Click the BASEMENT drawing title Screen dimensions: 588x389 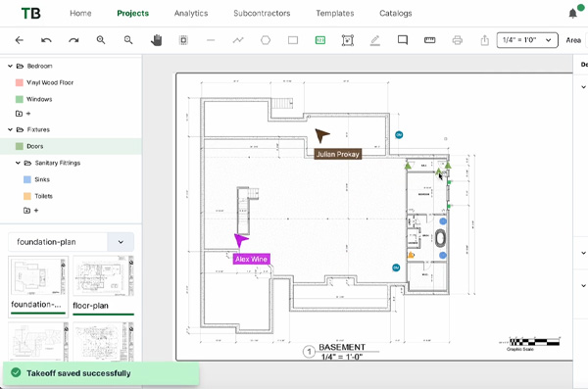(342, 347)
